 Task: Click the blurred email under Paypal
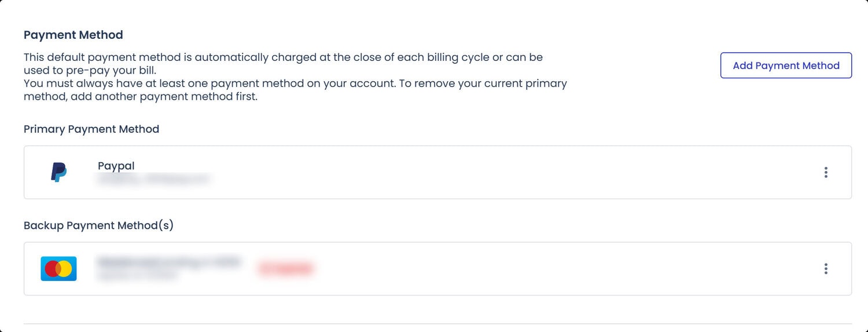point(154,179)
